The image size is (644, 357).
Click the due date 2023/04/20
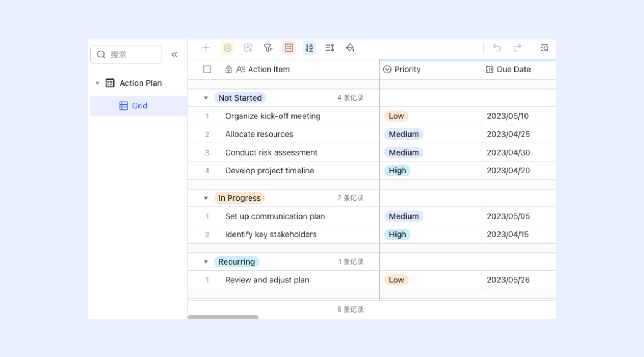pyautogui.click(x=508, y=171)
